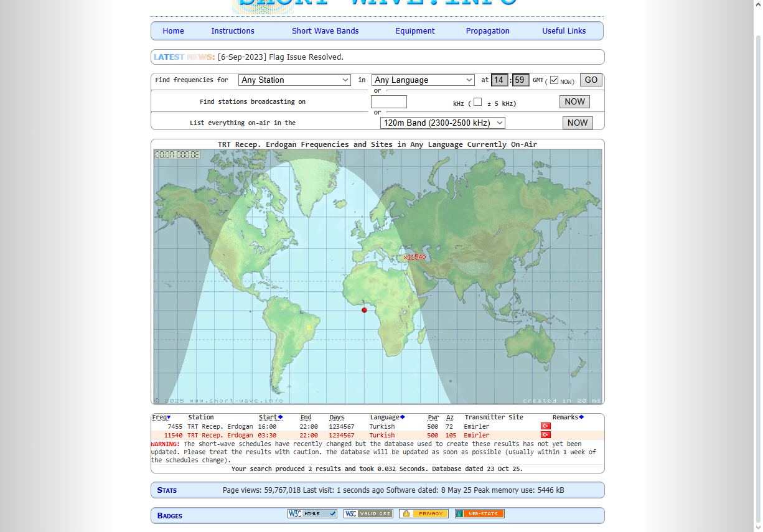
Task: Open the Web-Stats badge
Action: click(479, 514)
